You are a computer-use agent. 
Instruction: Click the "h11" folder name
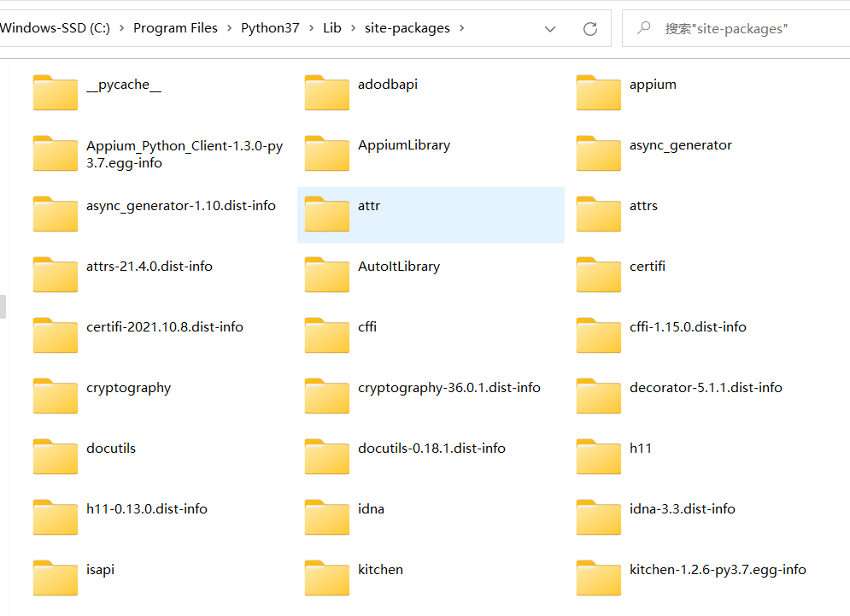[x=640, y=449]
